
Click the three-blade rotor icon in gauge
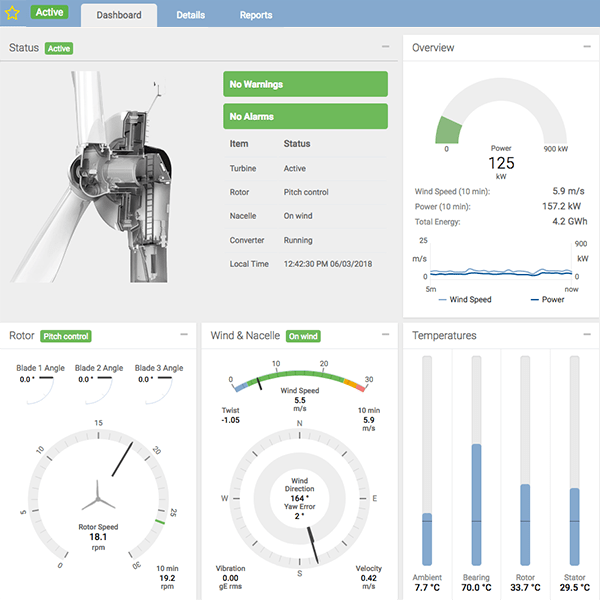pos(98,495)
